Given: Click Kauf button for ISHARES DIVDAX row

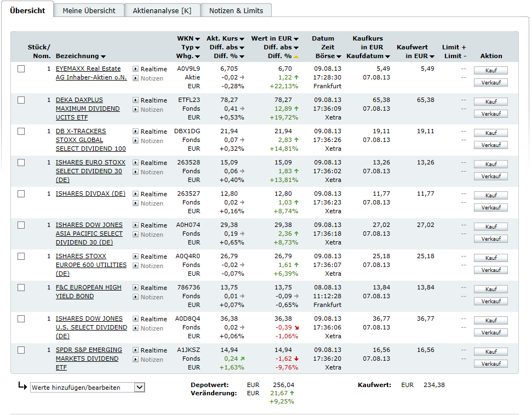Looking at the screenshot, I should (x=491, y=195).
